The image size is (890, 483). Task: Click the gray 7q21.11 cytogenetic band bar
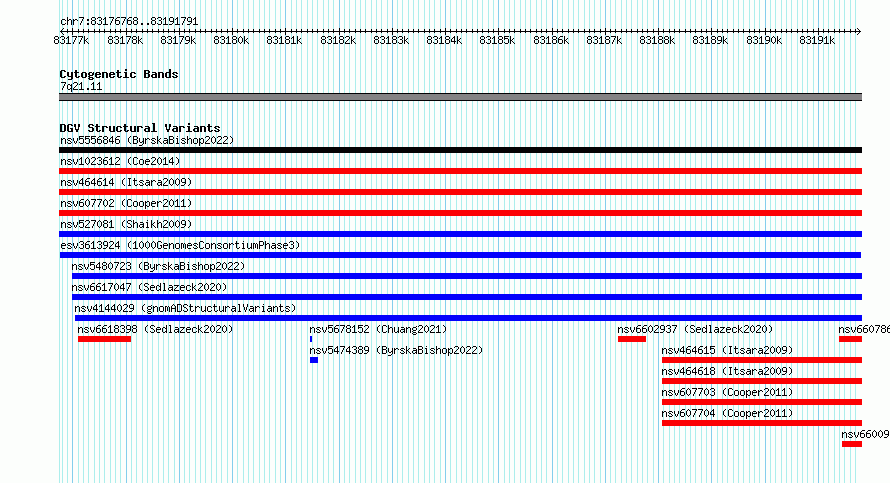[x=460, y=97]
